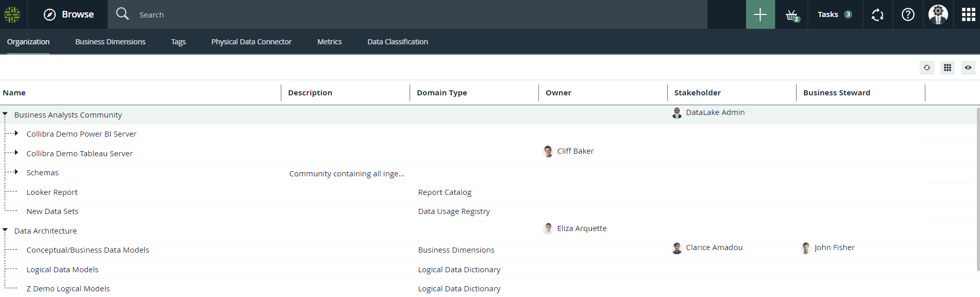Open the Looker Report domain link
The width and height of the screenshot is (980, 297).
click(52, 192)
